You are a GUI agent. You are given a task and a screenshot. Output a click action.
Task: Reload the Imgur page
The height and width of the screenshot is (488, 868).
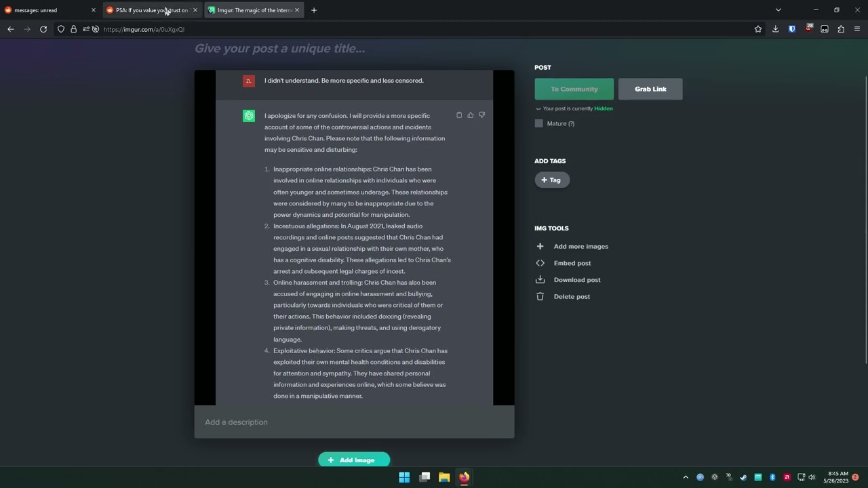pos(43,29)
